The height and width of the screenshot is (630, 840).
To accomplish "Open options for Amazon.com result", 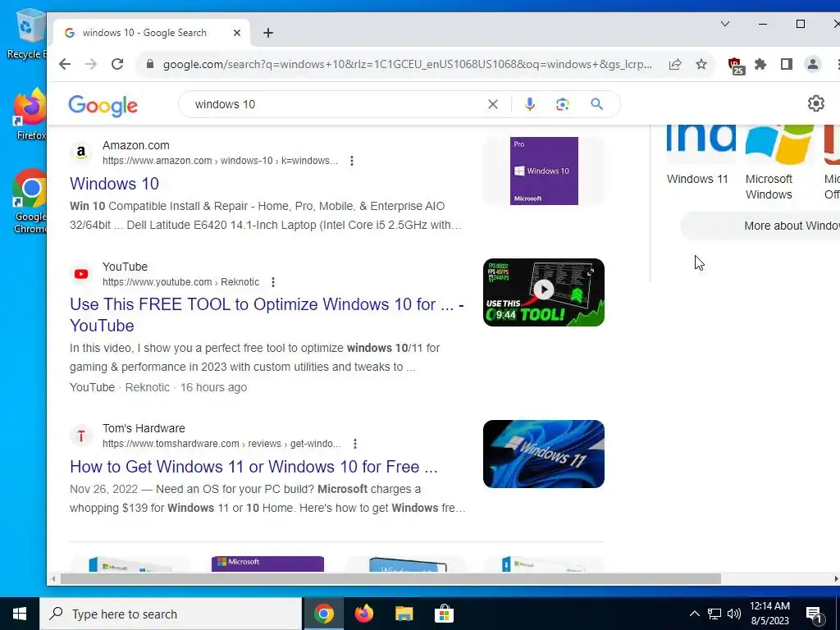I will (351, 161).
